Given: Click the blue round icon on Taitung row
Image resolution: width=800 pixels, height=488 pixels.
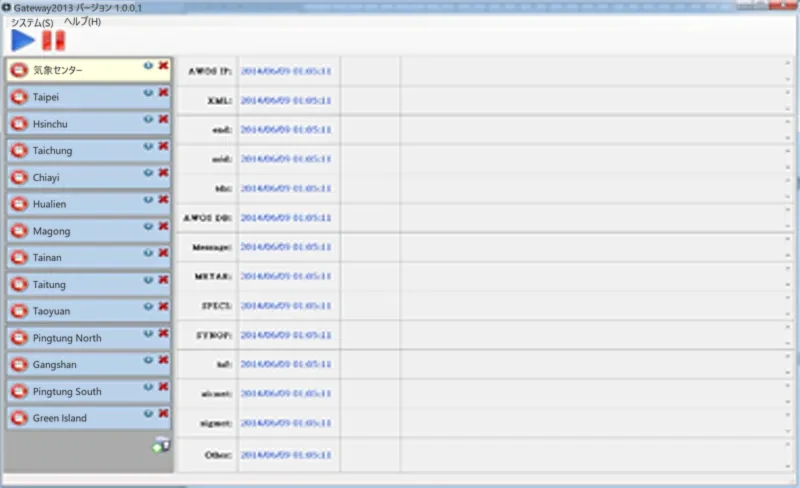Looking at the screenshot, I should point(148,280).
